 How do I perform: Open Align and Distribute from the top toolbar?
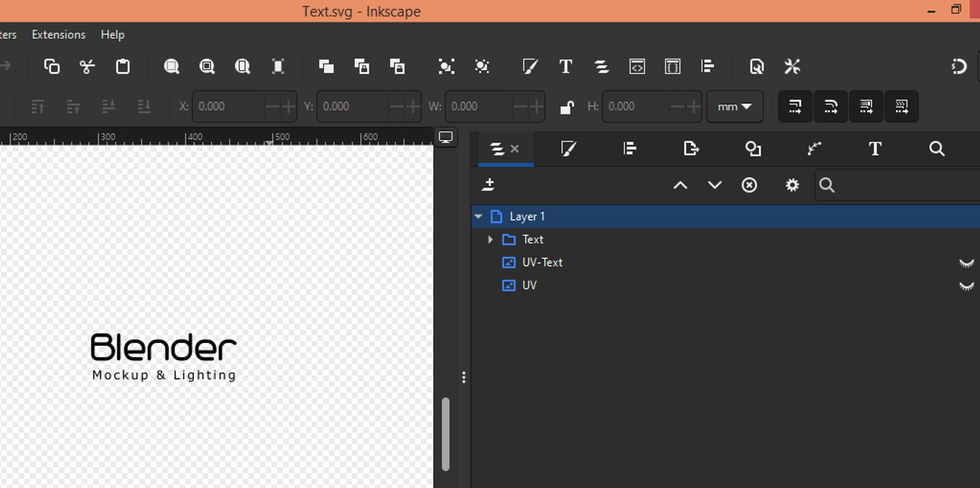coord(708,66)
